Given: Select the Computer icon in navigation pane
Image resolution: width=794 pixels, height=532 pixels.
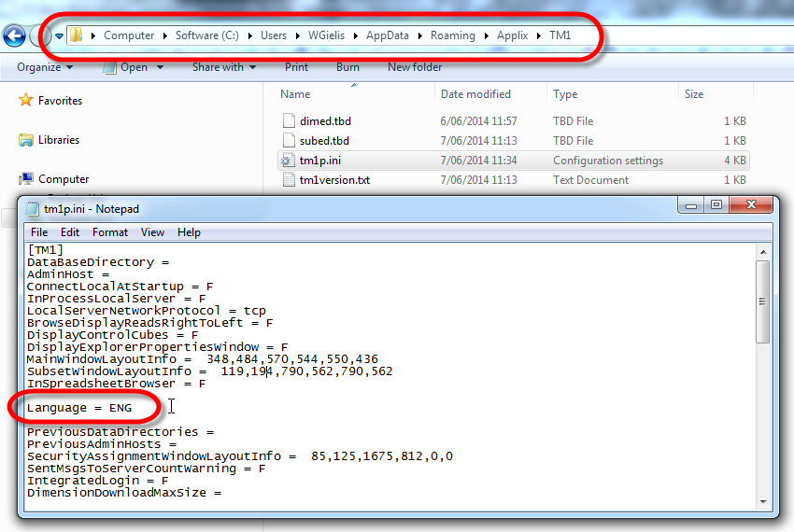Looking at the screenshot, I should 26,179.
